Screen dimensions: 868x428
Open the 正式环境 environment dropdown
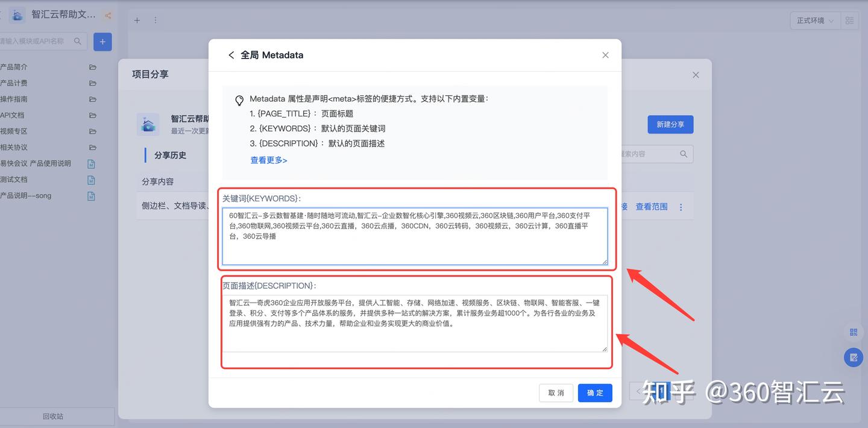click(x=814, y=20)
